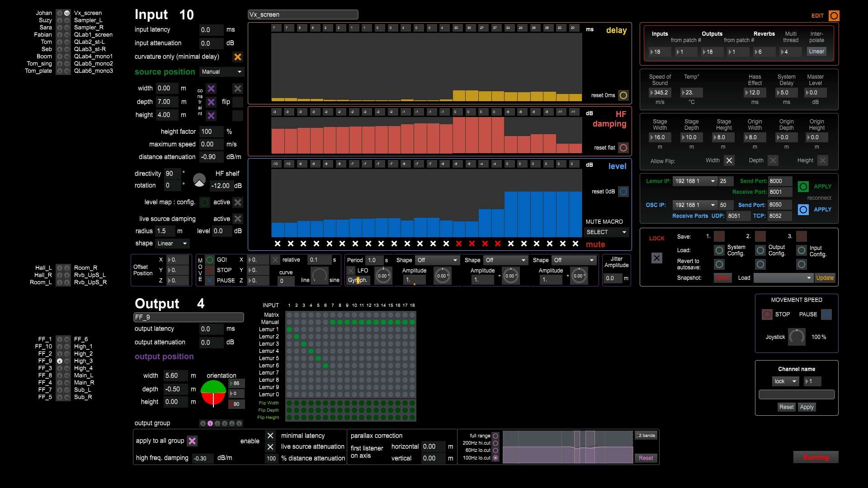Click the EQ Reset button
Screen dimensions: 868x488
(646, 458)
